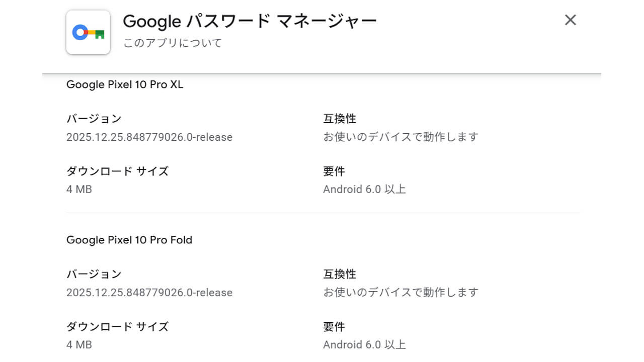Select the blue circle in the app icon
The image size is (644, 362).
(81, 32)
